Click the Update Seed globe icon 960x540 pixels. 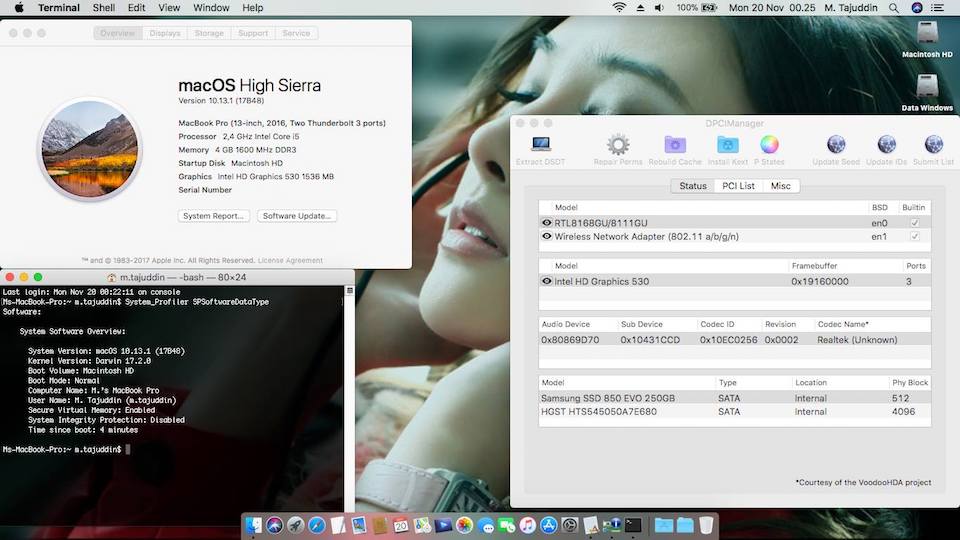tap(835, 145)
